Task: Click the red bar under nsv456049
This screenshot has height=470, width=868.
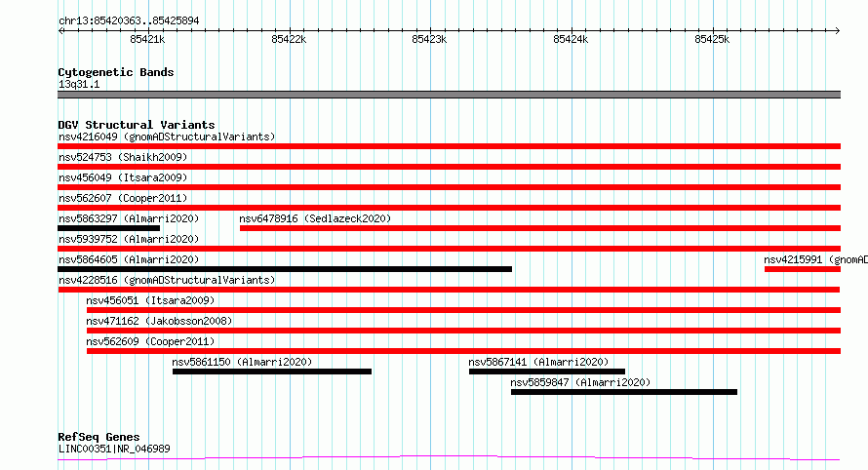Action: 449,187
